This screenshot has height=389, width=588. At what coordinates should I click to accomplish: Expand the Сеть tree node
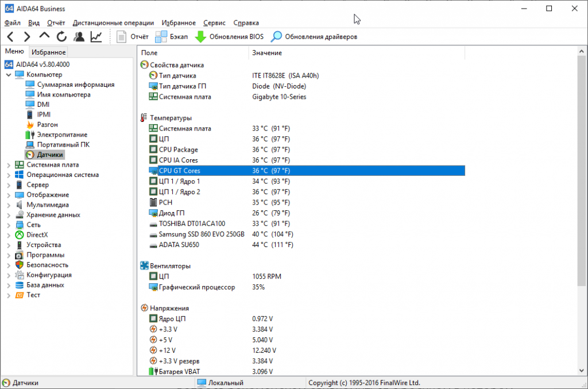[x=9, y=225]
